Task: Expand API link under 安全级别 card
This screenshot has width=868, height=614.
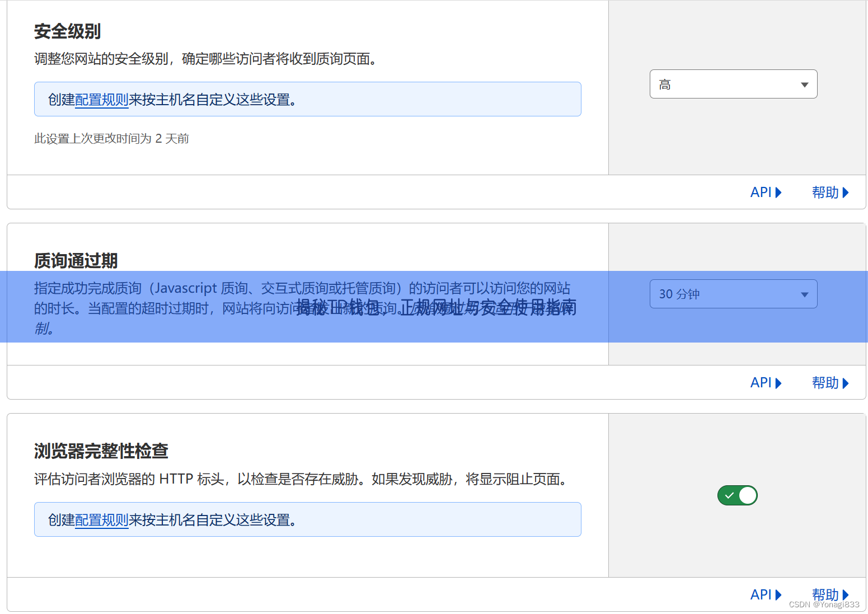Action: pos(766,193)
